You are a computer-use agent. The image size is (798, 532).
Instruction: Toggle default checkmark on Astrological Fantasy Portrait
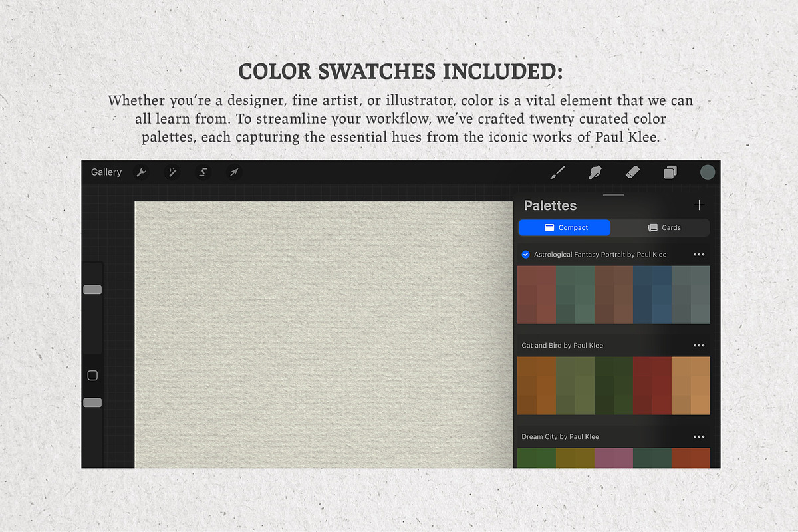point(526,255)
